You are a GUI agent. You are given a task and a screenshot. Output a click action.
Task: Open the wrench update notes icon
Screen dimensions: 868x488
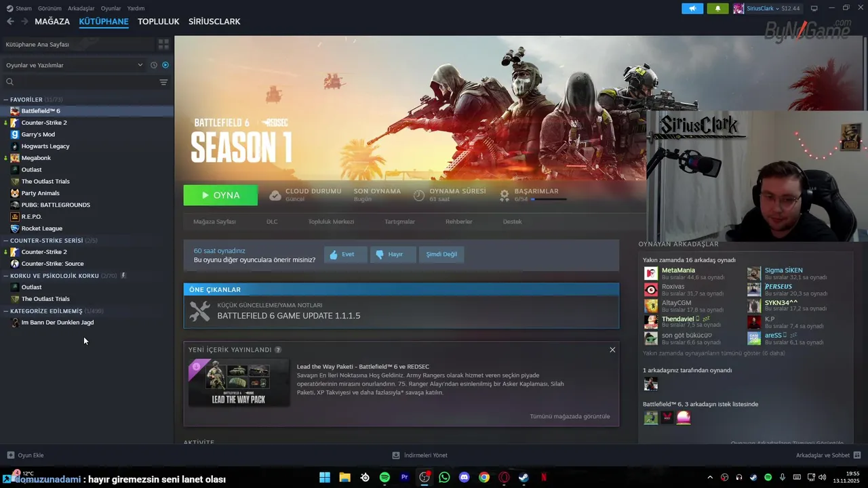point(200,311)
